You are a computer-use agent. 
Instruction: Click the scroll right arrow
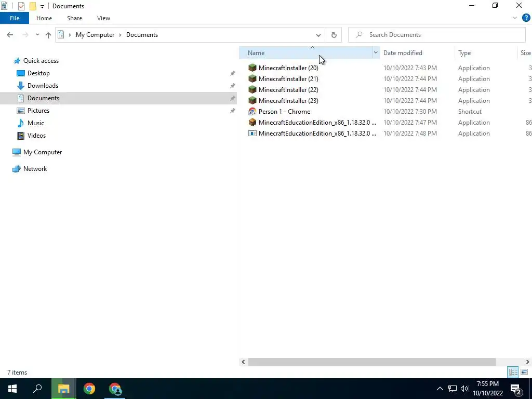click(x=528, y=362)
